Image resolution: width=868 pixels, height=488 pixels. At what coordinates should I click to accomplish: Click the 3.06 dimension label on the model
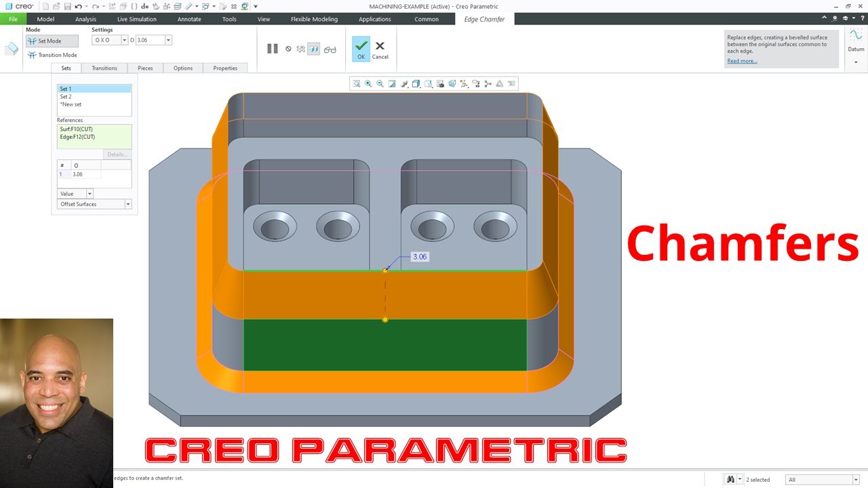(420, 257)
